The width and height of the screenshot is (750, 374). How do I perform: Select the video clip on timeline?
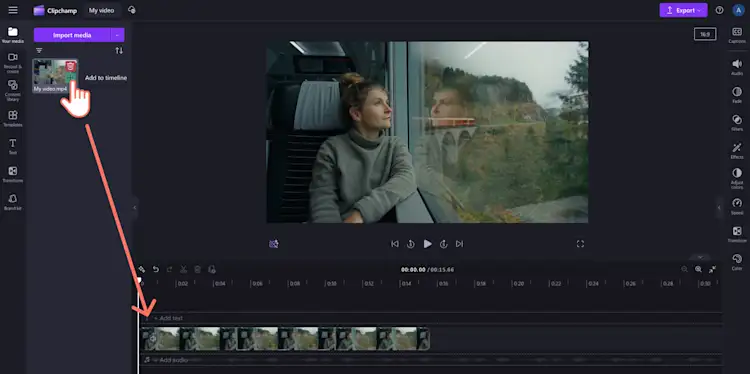(x=286, y=339)
